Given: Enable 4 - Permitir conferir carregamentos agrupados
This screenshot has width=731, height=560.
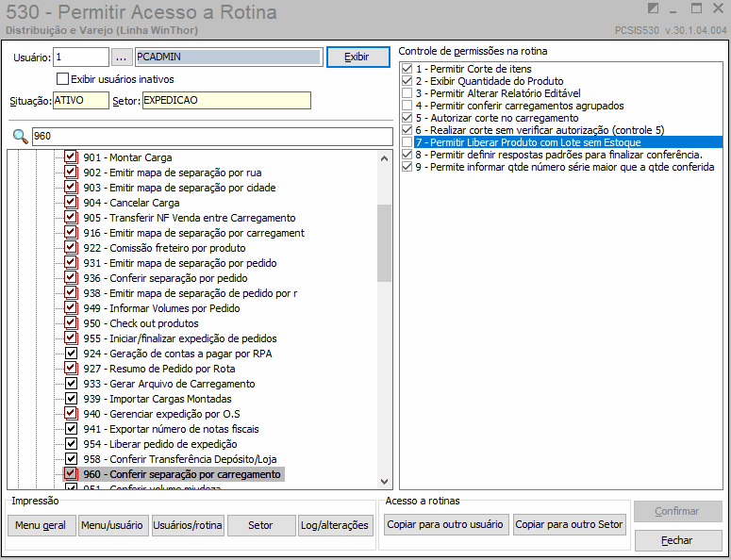Looking at the screenshot, I should (x=407, y=106).
